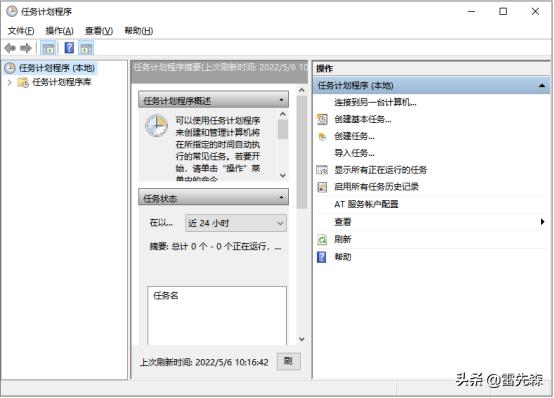The image size is (554, 398).
Task: Click the clock icon beside 任务计划程序 (本地)
Action: [x=10, y=68]
